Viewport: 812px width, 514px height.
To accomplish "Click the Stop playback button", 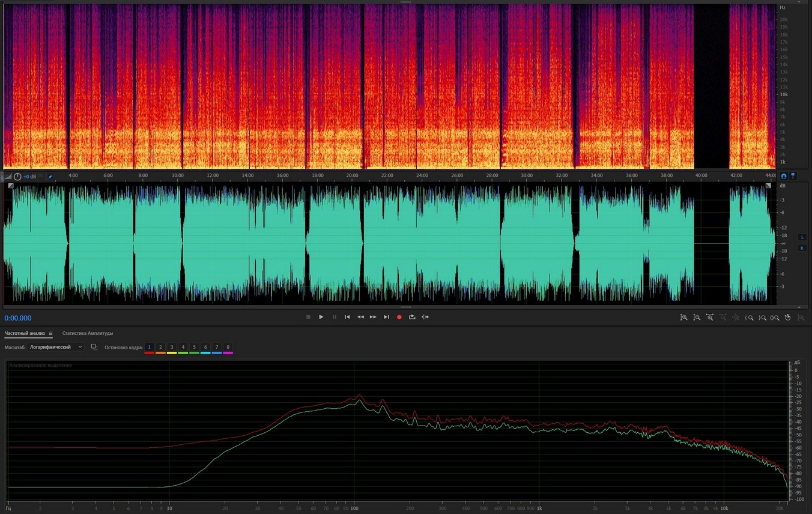I will tap(308, 317).
